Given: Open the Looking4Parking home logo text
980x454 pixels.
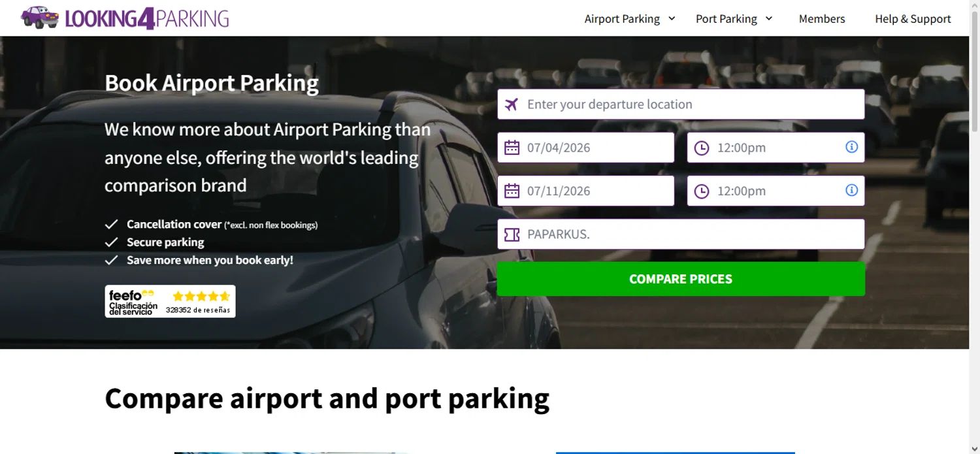Looking at the screenshot, I should pos(147,19).
